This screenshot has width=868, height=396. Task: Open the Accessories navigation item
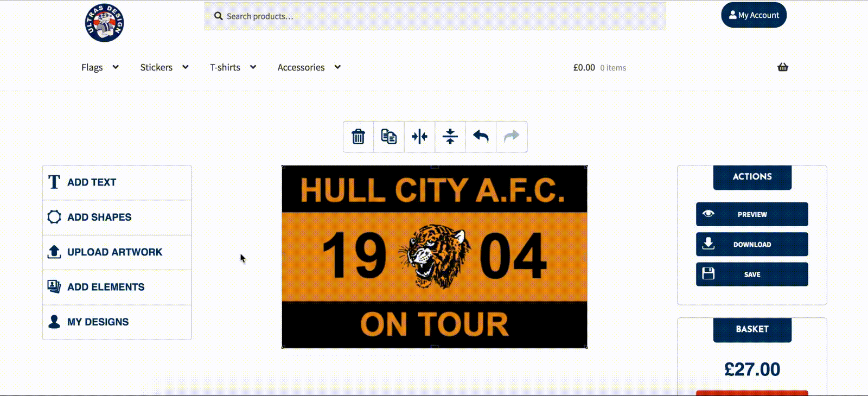coord(301,67)
